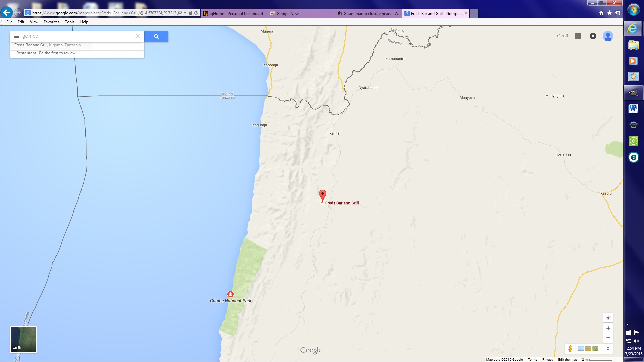Click the browser forward arrow button

[18, 13]
